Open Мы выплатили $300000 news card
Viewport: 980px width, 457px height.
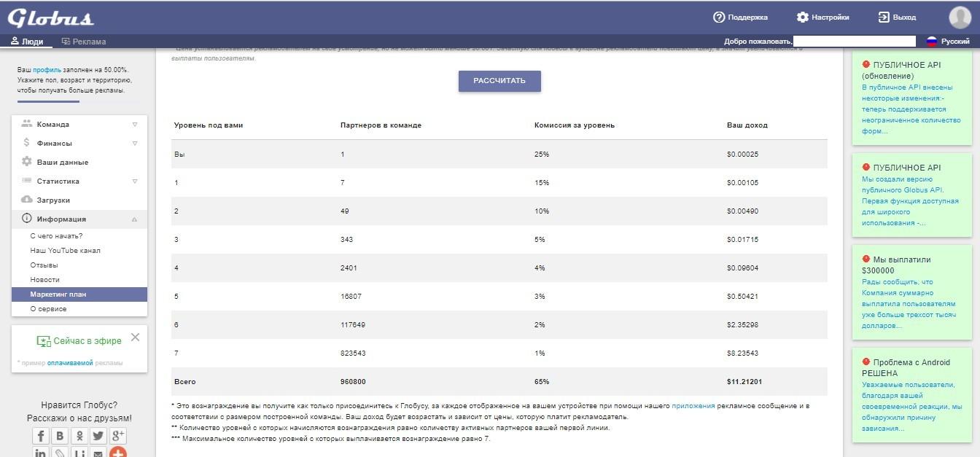914,292
